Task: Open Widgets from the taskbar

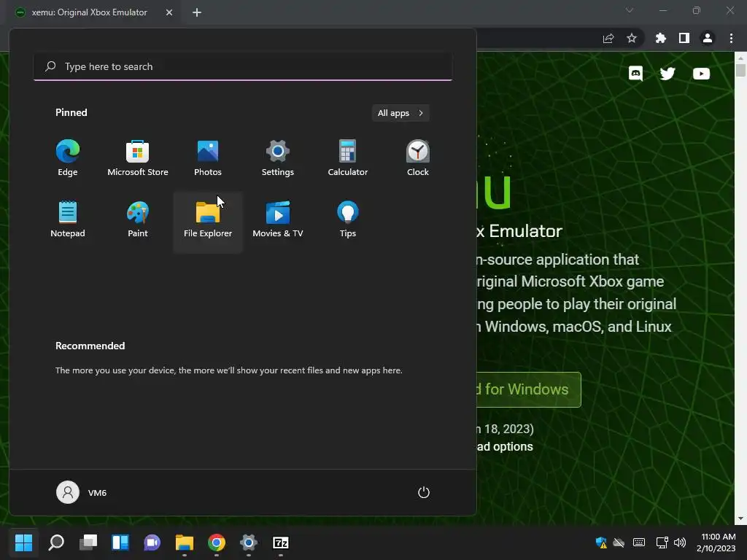Action: pyautogui.click(x=120, y=542)
